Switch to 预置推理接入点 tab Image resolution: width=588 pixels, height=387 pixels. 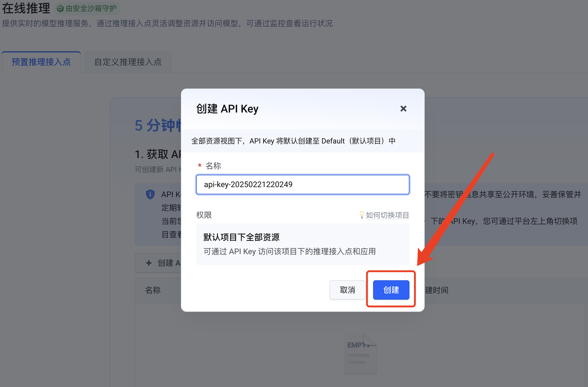coord(41,62)
